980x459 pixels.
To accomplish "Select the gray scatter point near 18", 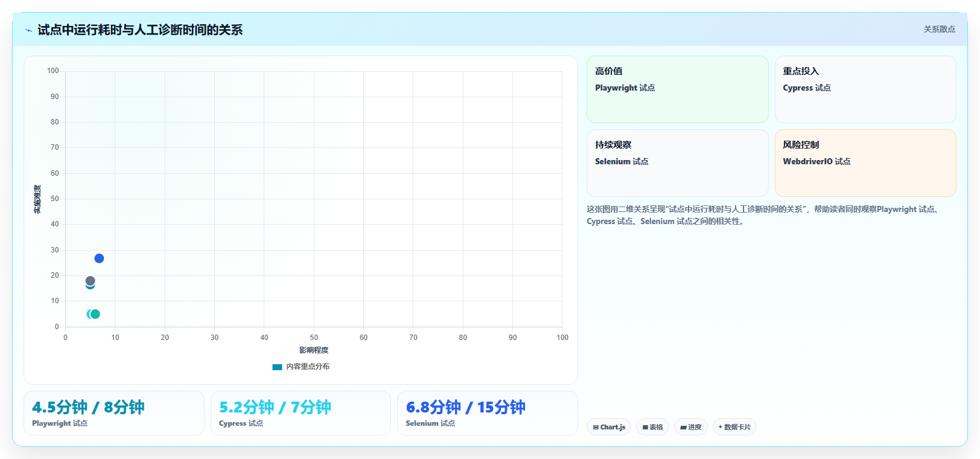I will click(90, 281).
